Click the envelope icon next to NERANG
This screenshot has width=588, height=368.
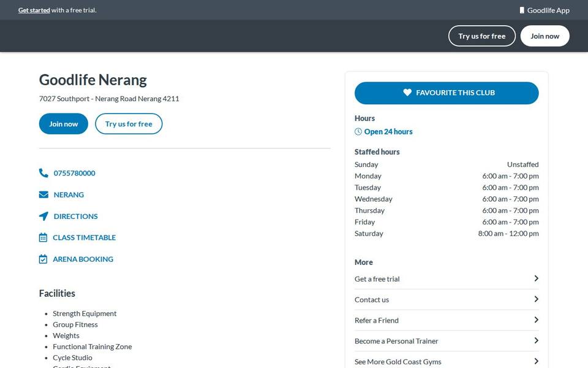[x=43, y=194]
